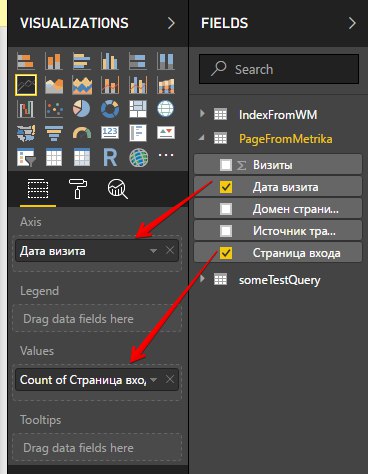Select the stacked bar chart visual
368x474 pixels.
(x=26, y=62)
